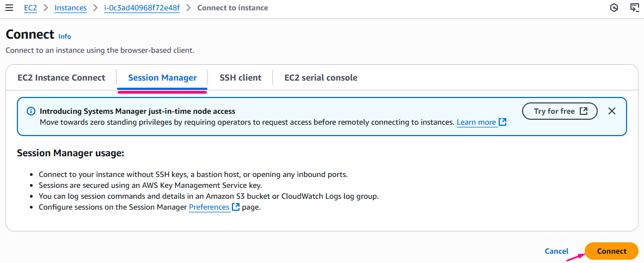
Task: Click external link icon beside Preferences
Action: point(236,207)
